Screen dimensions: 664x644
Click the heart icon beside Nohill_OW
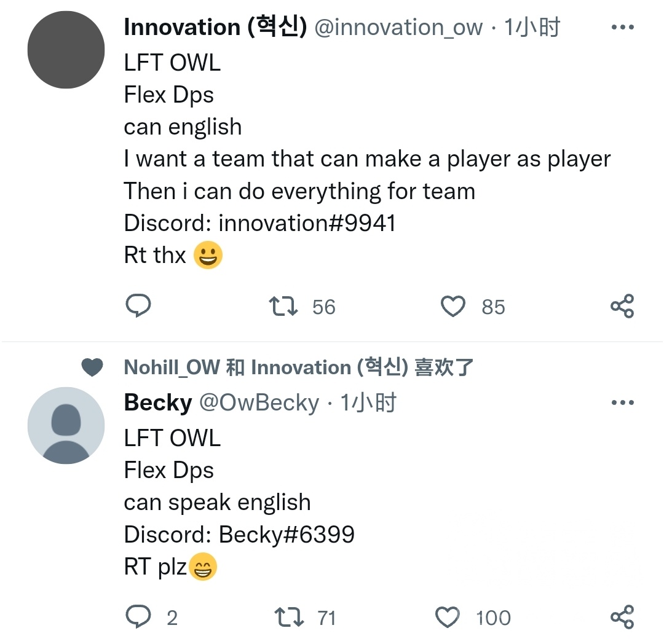coord(92,367)
